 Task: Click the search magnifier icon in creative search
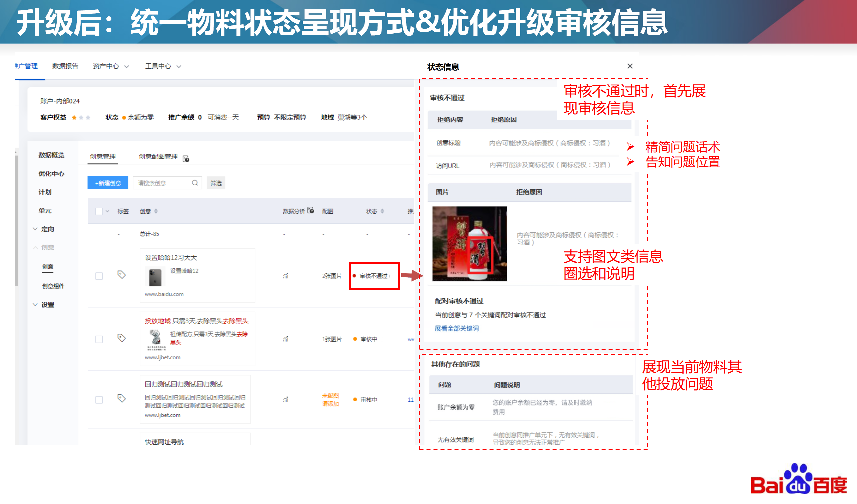[195, 183]
